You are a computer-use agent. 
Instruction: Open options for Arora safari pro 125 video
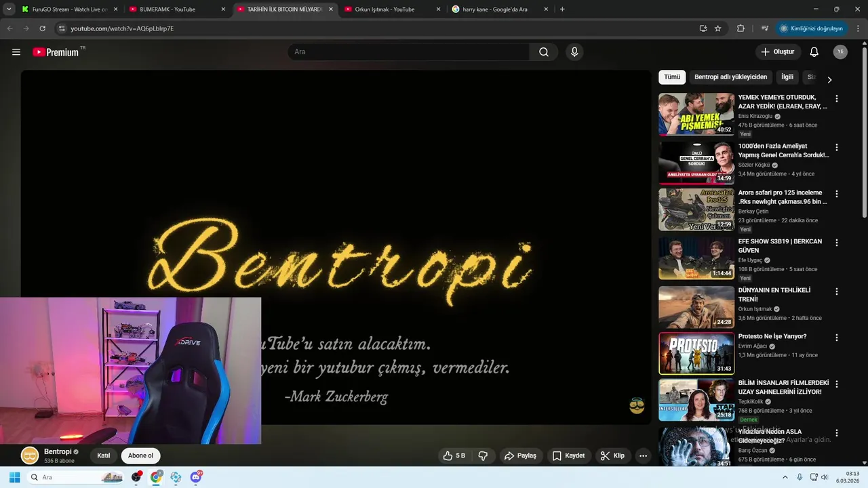pyautogui.click(x=836, y=194)
